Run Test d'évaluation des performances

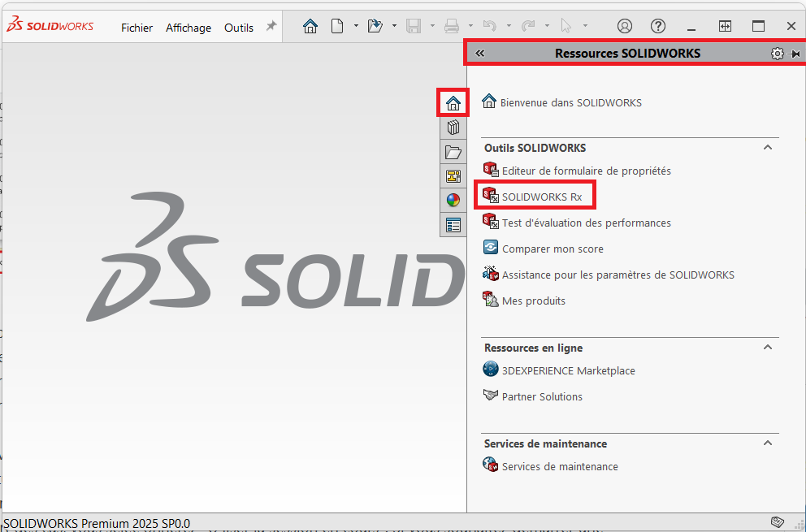click(577, 222)
